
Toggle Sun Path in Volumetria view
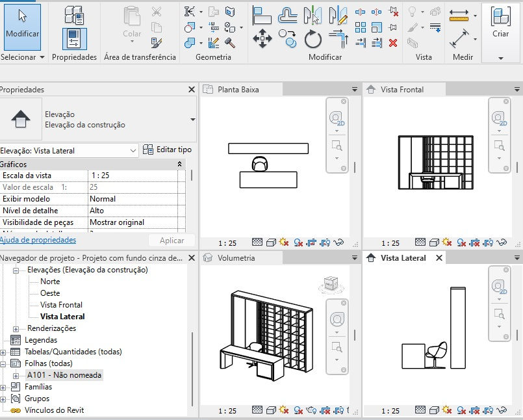pyautogui.click(x=284, y=410)
